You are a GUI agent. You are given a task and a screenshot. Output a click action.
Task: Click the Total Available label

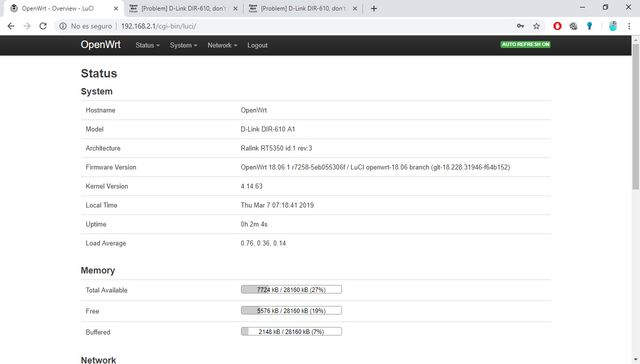tap(107, 290)
